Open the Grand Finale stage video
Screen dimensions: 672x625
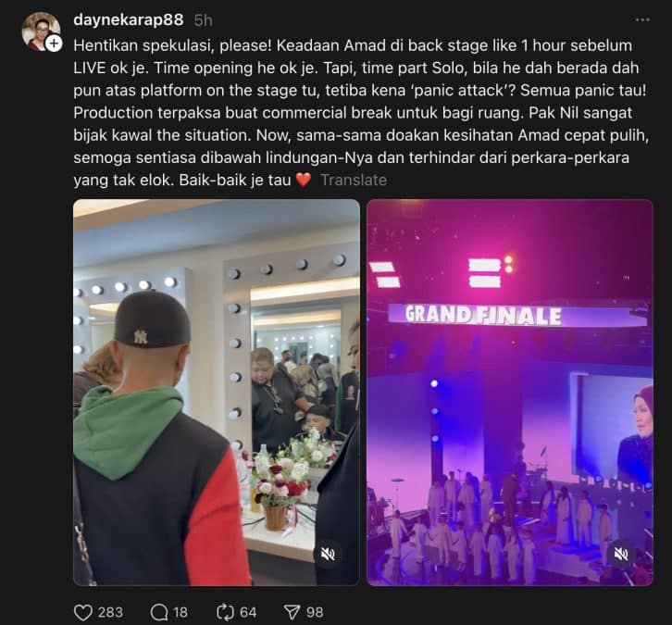510,393
